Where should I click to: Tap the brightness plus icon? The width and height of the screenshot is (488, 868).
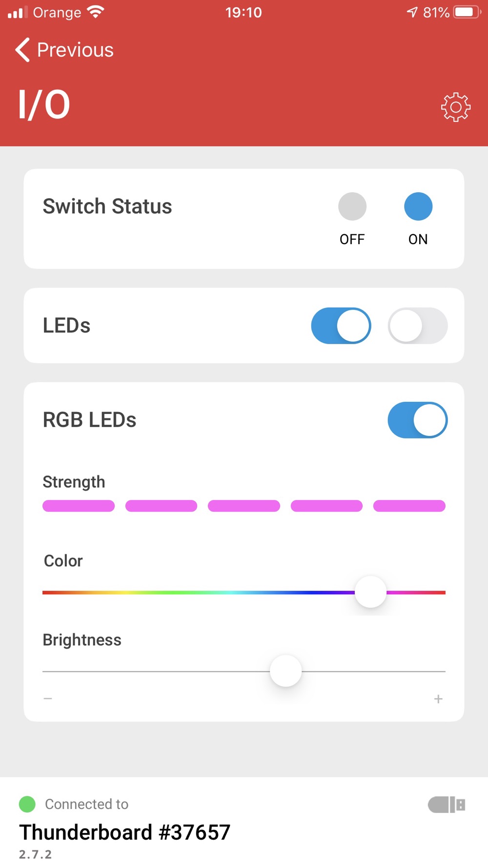tap(438, 699)
